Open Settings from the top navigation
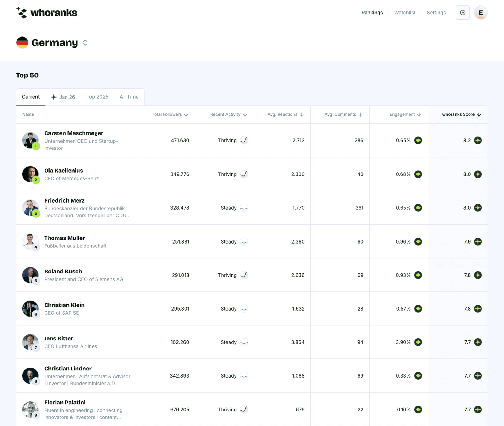Screen dimensions: 504x426 pos(436,13)
